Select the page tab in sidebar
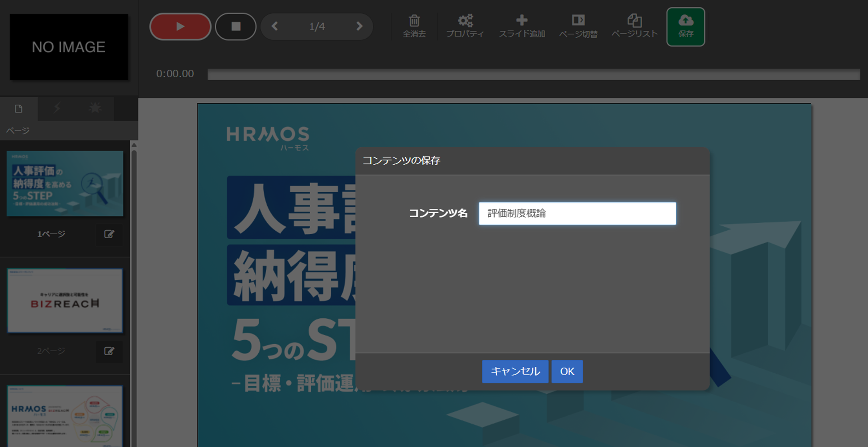The width and height of the screenshot is (868, 447). pyautogui.click(x=19, y=108)
